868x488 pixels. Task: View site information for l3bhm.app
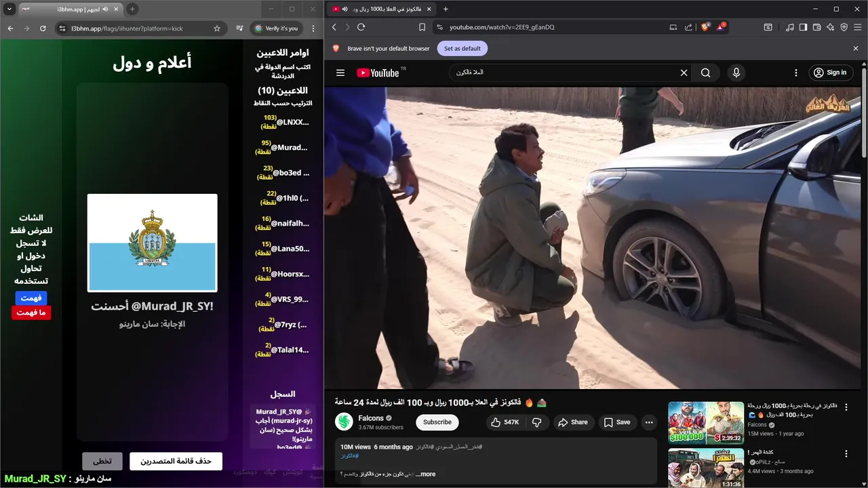(62, 28)
